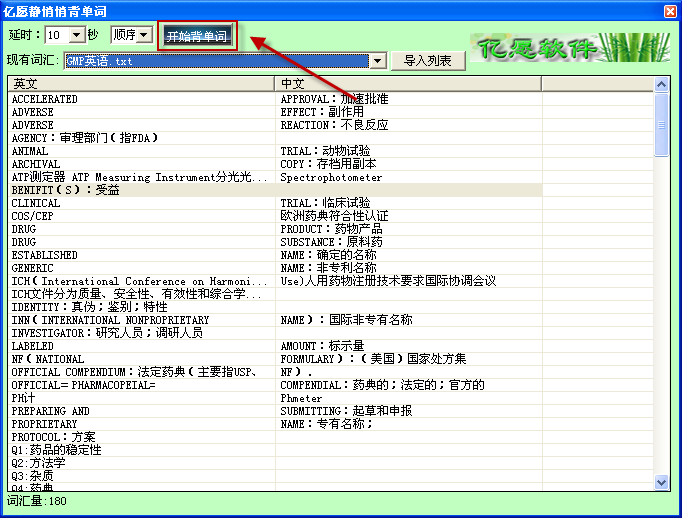Select the CLINICAL row

[276, 203]
